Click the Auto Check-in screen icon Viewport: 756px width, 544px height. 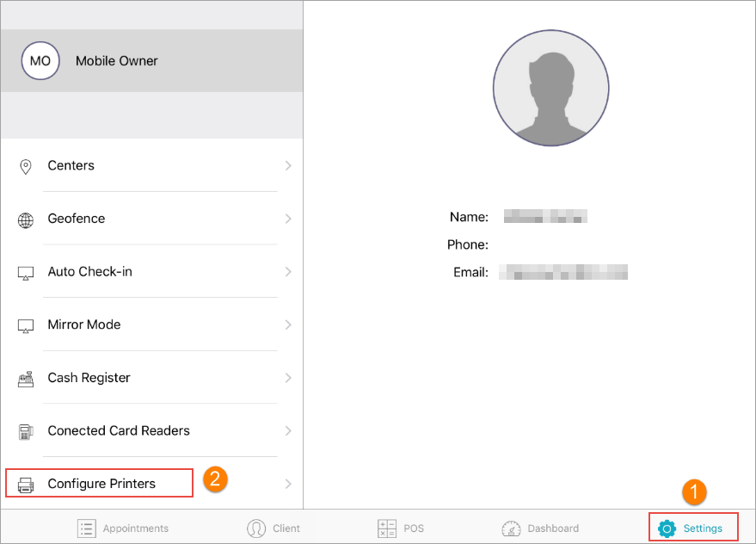pos(26,273)
